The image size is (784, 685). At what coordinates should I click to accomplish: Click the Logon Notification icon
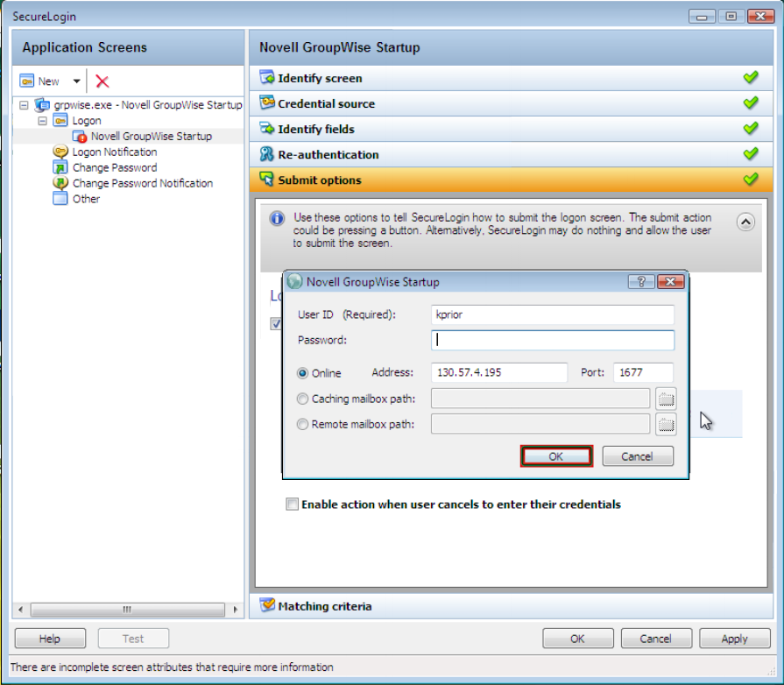coord(60,152)
